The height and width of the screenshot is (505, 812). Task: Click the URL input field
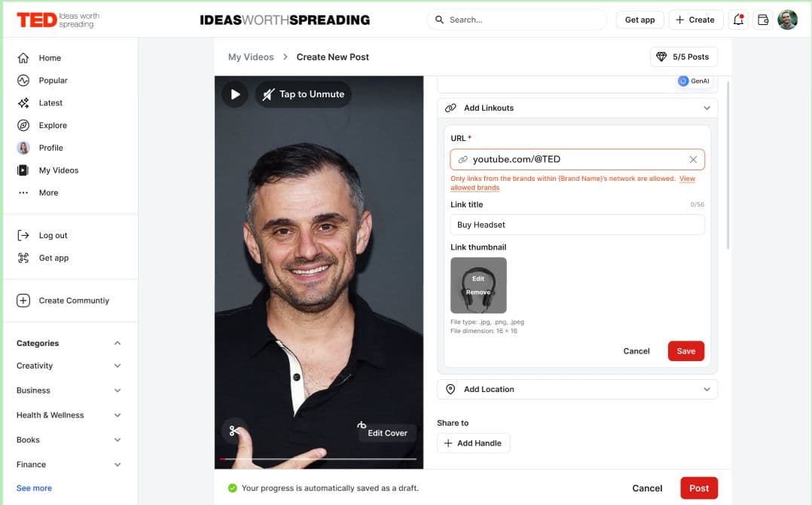tap(577, 160)
